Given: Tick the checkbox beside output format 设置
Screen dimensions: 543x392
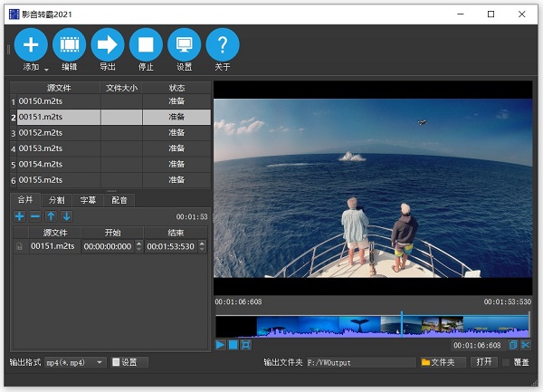Looking at the screenshot, I should click(x=116, y=363).
